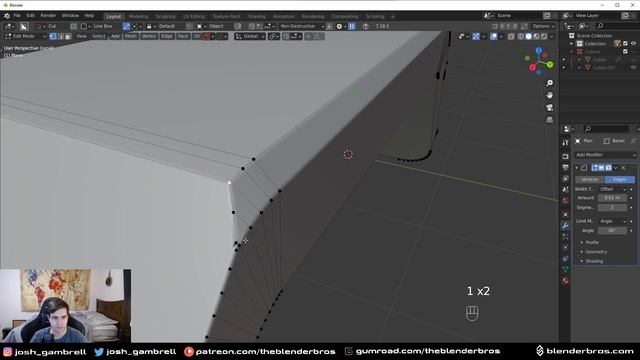Select Scene Collection in outliner
The image size is (640, 360).
point(594,36)
